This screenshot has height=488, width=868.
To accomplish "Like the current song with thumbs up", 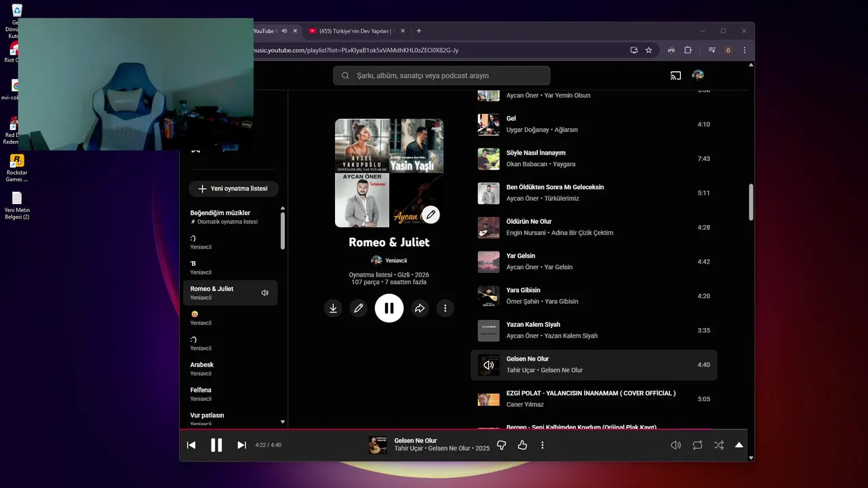I will click(522, 445).
